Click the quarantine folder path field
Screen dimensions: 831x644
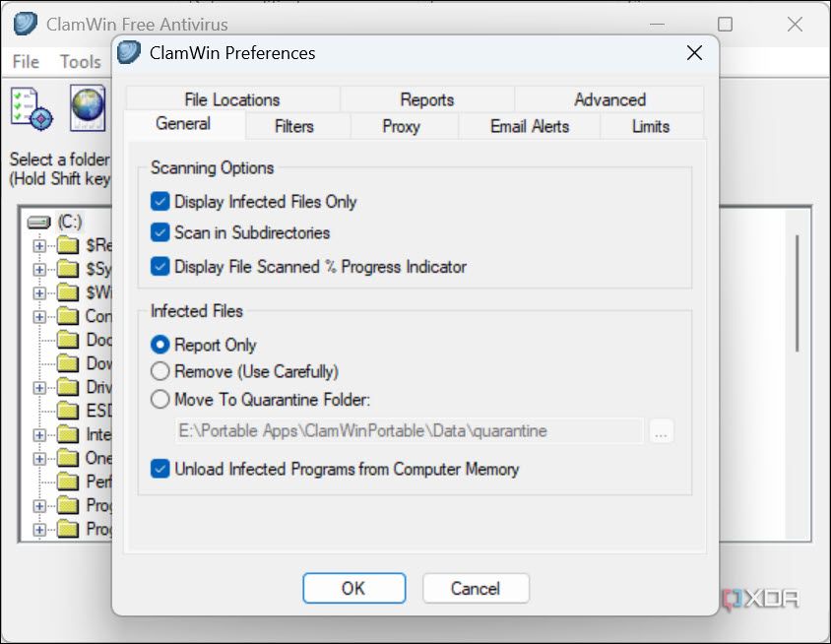coord(410,431)
